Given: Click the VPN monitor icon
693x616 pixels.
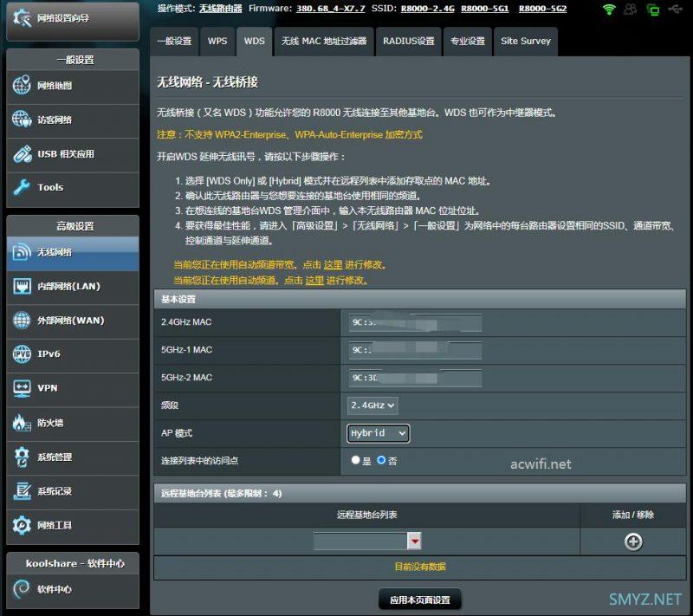Looking at the screenshot, I should (x=22, y=388).
